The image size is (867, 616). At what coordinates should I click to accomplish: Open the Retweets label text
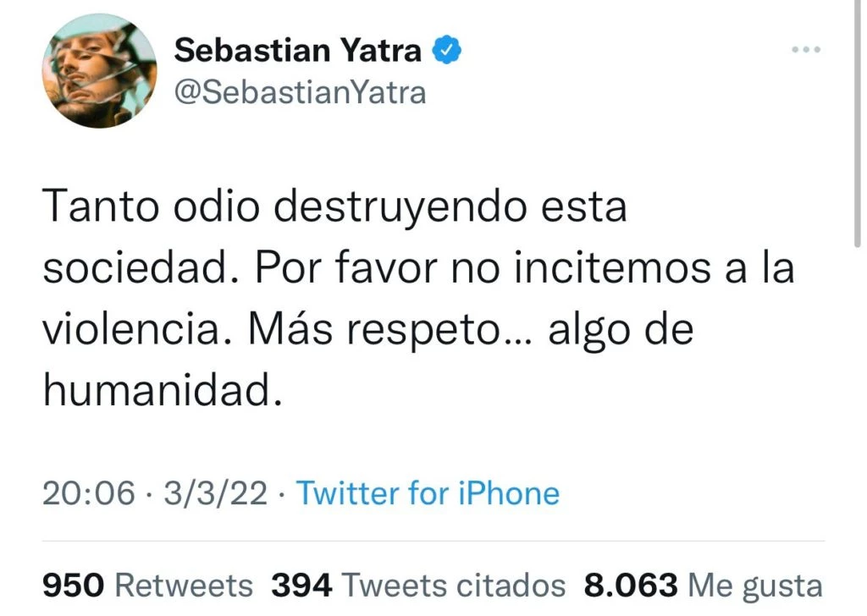pyautogui.click(x=183, y=585)
